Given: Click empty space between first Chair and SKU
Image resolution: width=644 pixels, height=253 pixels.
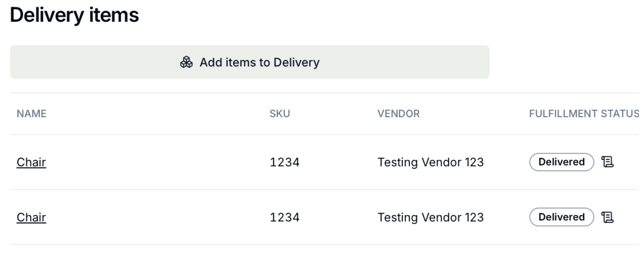Looking at the screenshot, I should pos(157,162).
